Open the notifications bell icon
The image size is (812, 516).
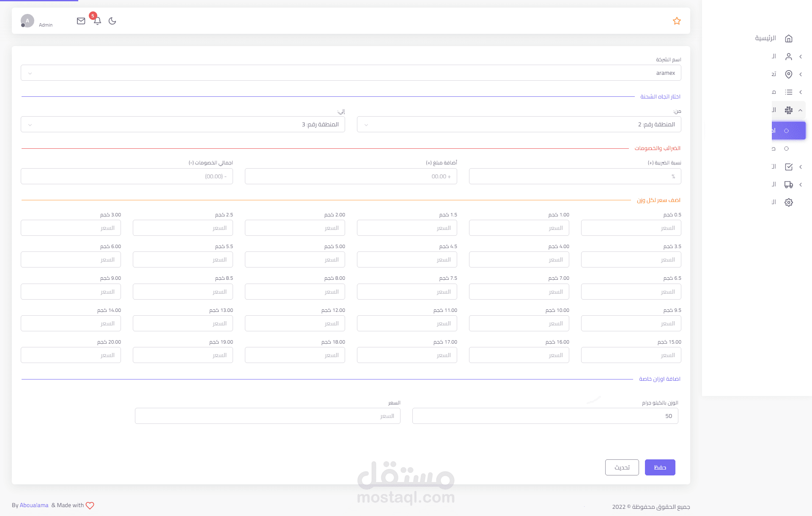point(97,21)
